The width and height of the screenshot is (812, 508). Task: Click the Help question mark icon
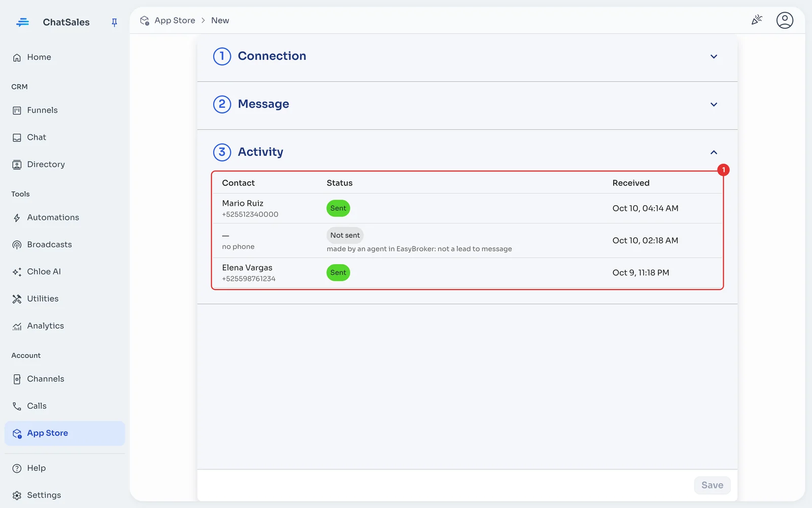tap(17, 468)
